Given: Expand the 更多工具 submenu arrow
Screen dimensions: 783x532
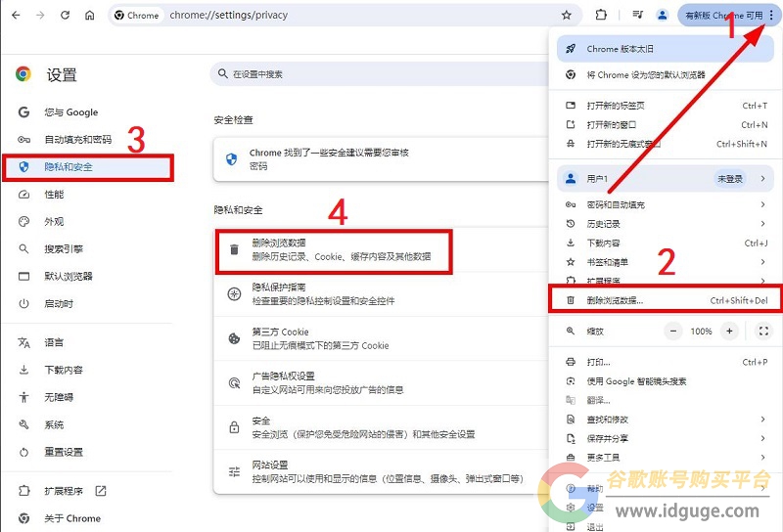Looking at the screenshot, I should coord(762,457).
